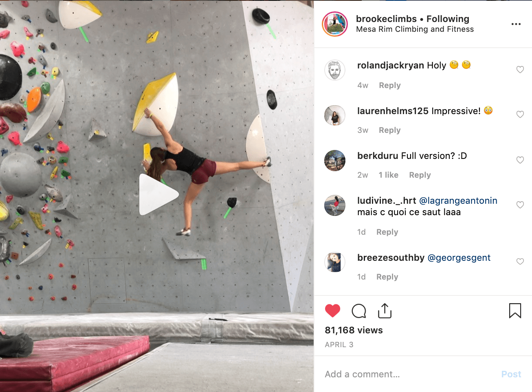Viewport: 532px width, 392px height.
Task: Open rolandjackryan's avatar
Action: (335, 70)
